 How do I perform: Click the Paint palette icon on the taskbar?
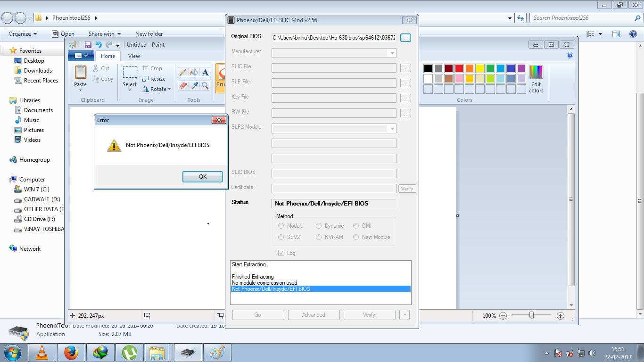(x=217, y=353)
